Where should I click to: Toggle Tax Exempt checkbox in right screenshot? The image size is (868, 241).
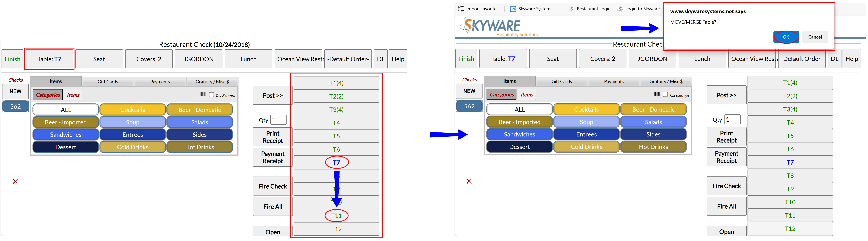click(x=665, y=95)
